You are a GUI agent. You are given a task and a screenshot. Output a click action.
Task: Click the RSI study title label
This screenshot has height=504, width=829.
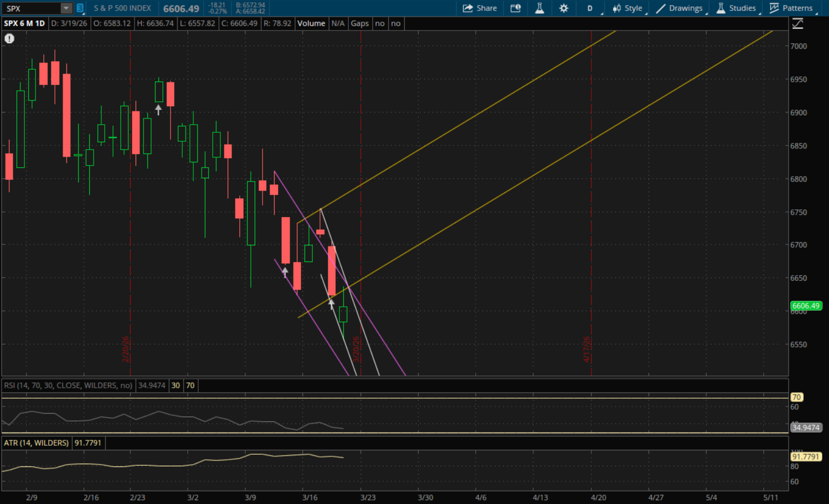[x=68, y=385]
